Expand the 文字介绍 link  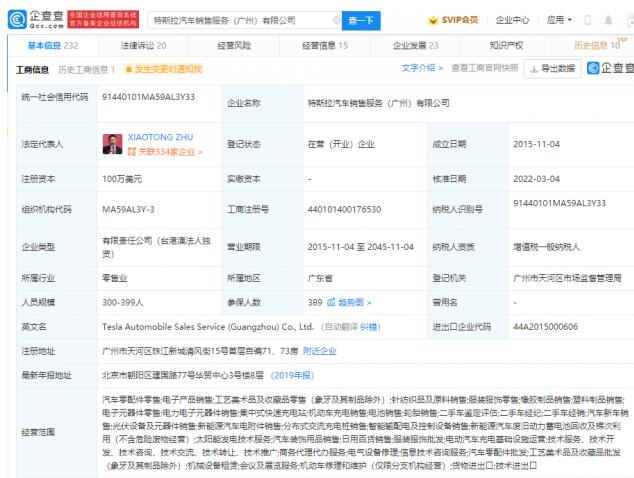[x=422, y=68]
